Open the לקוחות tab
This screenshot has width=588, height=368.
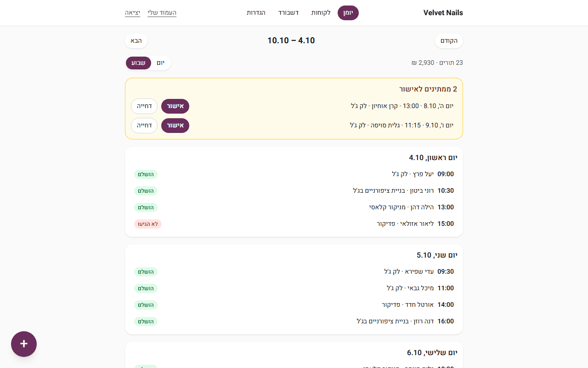321,13
